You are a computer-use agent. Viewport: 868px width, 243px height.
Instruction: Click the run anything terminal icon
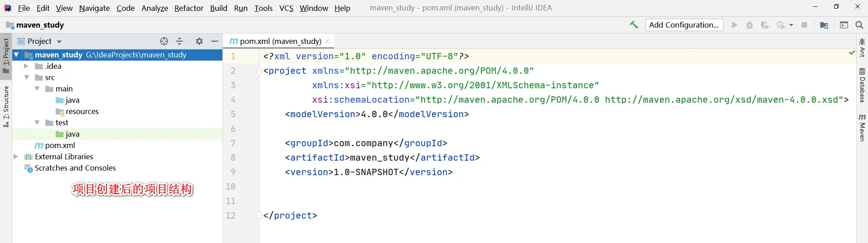coord(844,25)
